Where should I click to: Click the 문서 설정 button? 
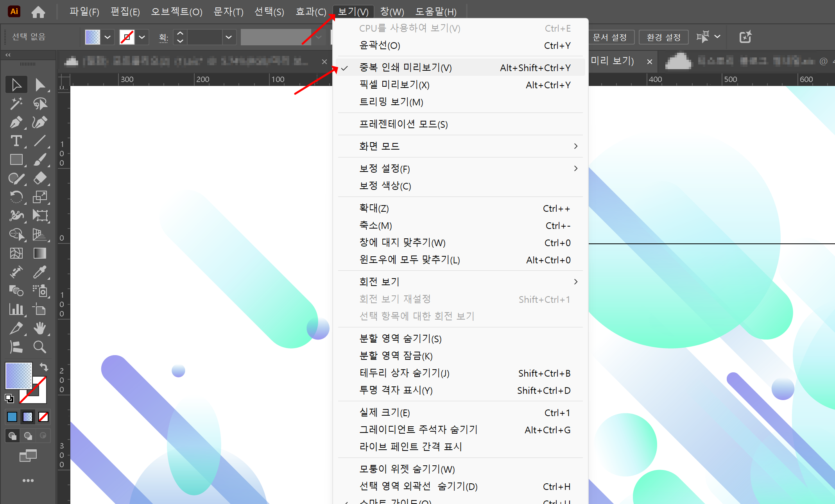(x=611, y=37)
